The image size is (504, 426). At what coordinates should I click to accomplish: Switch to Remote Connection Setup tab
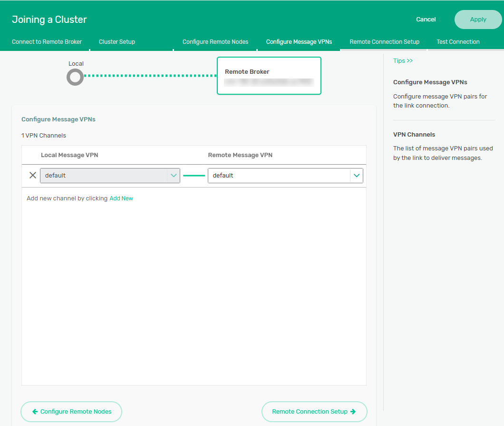(384, 42)
